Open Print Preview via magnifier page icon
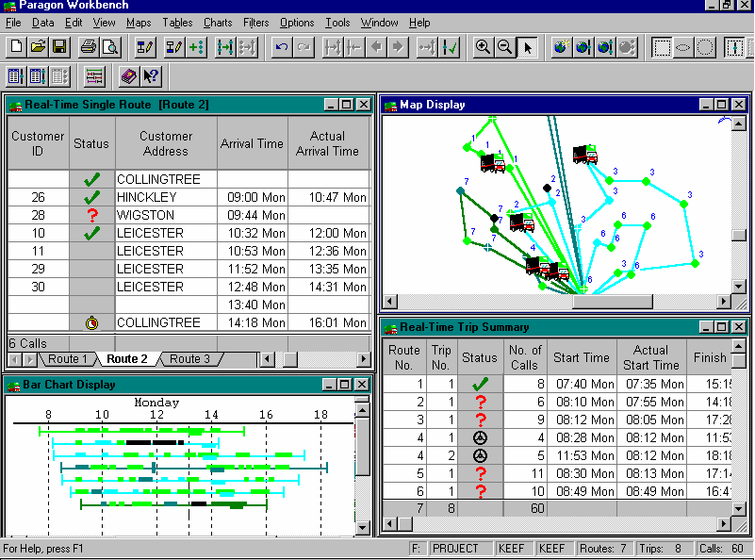The image size is (755, 560). (110, 47)
